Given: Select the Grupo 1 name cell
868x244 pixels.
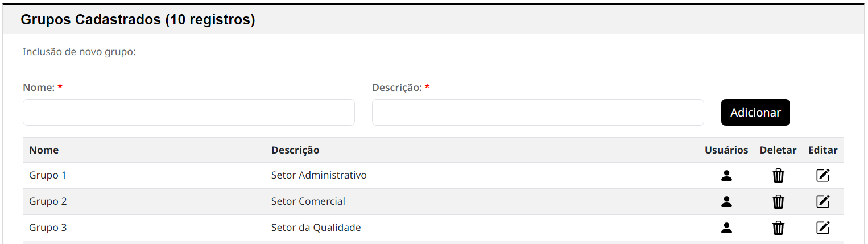Looking at the screenshot, I should 48,175.
